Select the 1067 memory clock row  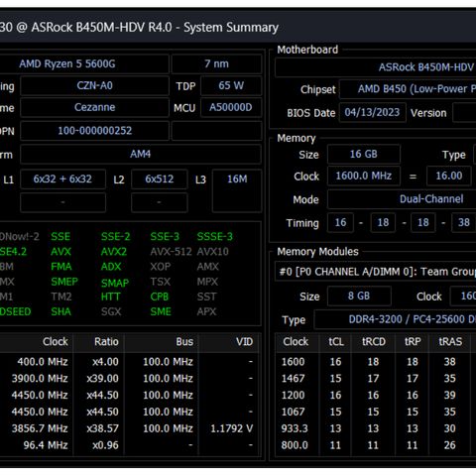(x=376, y=412)
